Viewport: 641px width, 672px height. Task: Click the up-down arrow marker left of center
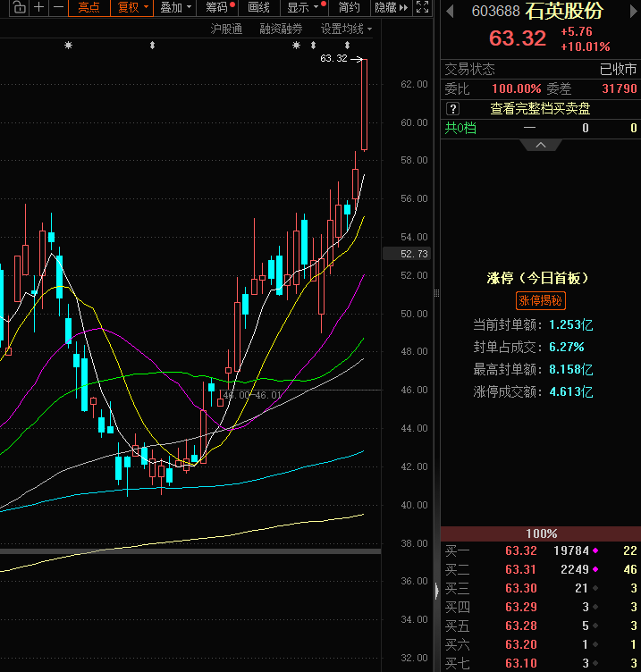click(x=152, y=45)
